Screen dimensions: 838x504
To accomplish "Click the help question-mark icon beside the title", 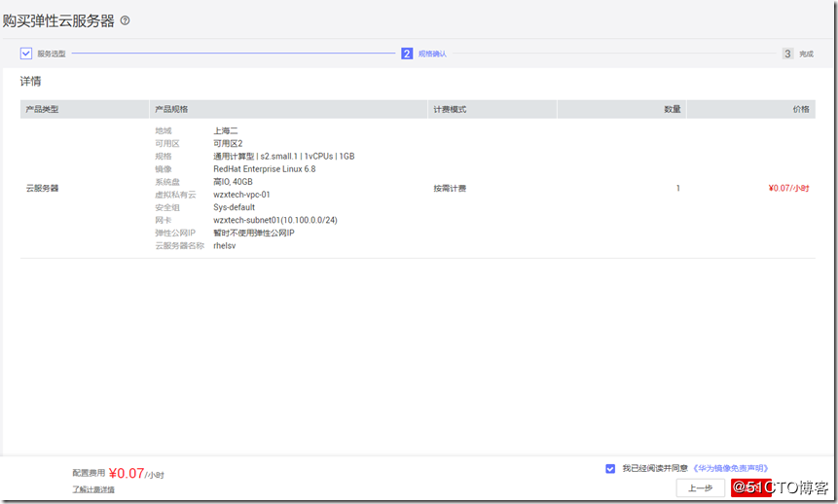I will click(x=125, y=20).
